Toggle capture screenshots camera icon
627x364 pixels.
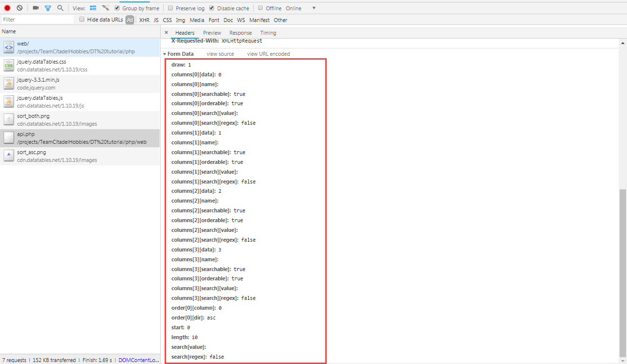tap(36, 8)
